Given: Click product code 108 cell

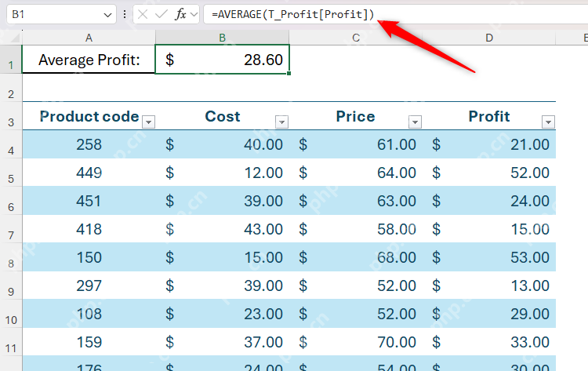Looking at the screenshot, I should point(89,314).
